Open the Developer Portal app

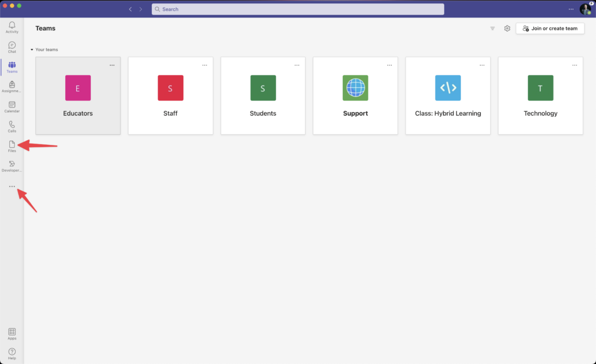click(12, 166)
